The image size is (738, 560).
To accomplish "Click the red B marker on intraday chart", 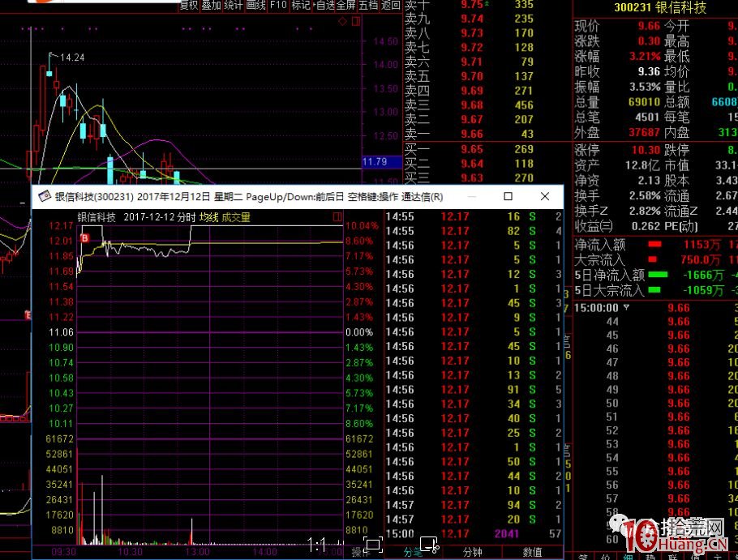I will pos(84,238).
